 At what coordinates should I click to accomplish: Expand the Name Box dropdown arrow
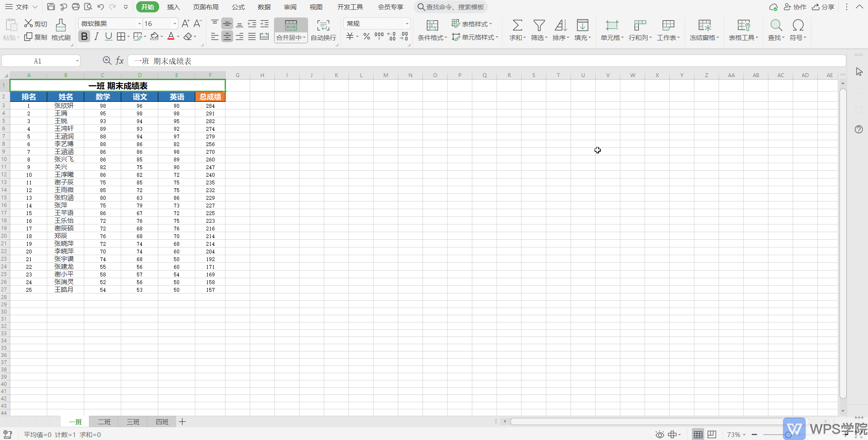click(77, 61)
